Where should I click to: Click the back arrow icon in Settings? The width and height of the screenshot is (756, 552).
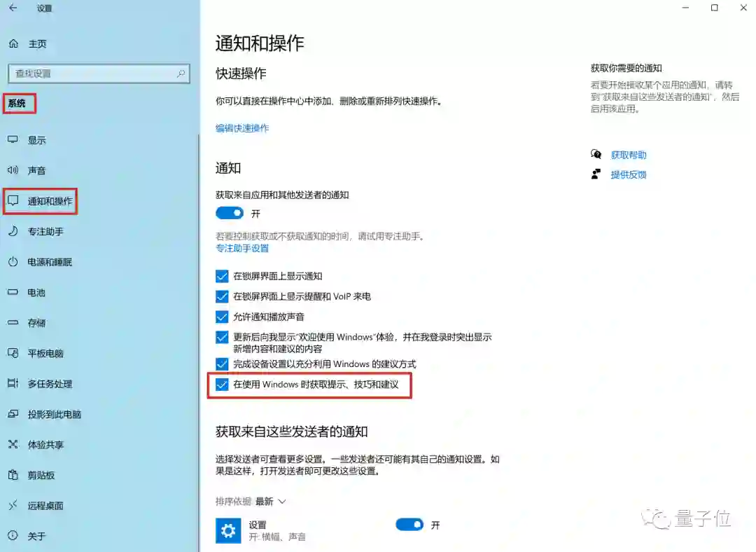(x=13, y=8)
